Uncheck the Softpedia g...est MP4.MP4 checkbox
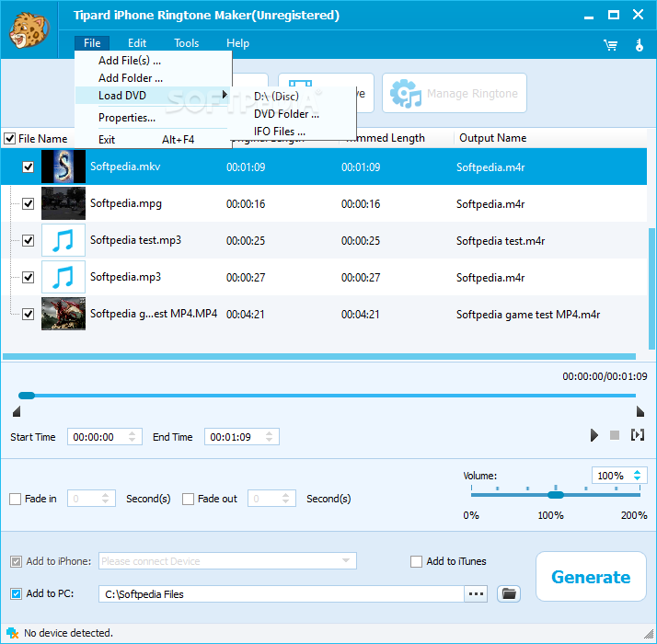This screenshot has height=644, width=657. (29, 314)
